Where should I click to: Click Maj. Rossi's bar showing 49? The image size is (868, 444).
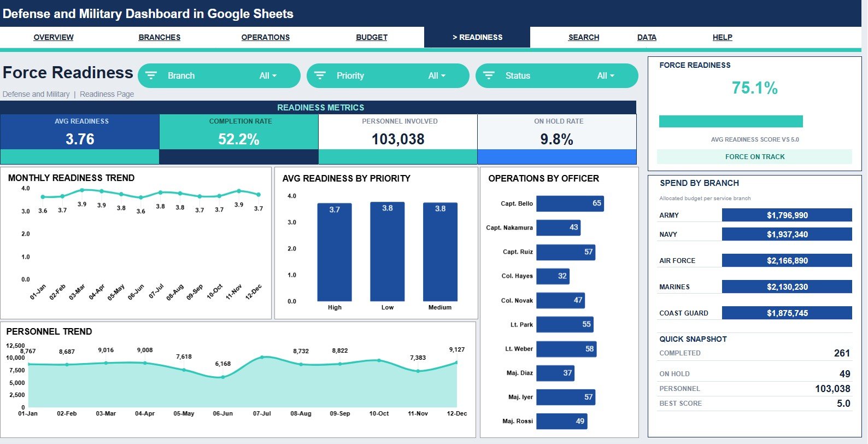(x=562, y=421)
